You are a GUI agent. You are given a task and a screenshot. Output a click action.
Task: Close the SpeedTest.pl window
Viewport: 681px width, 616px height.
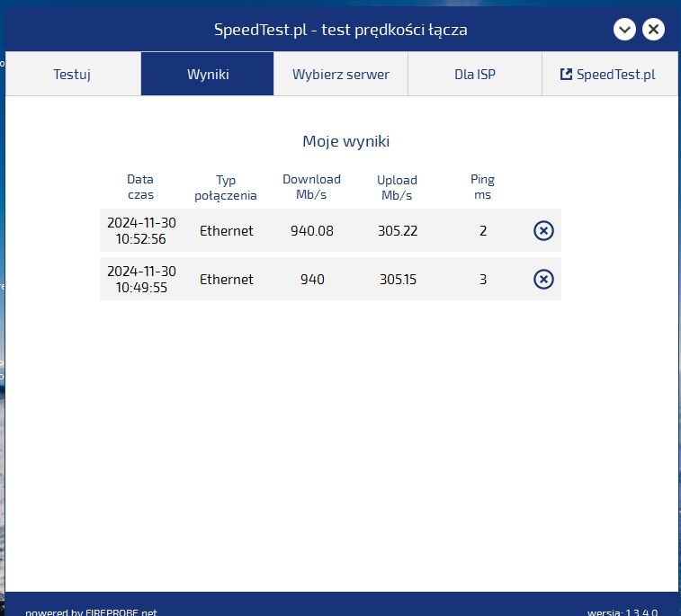click(653, 30)
